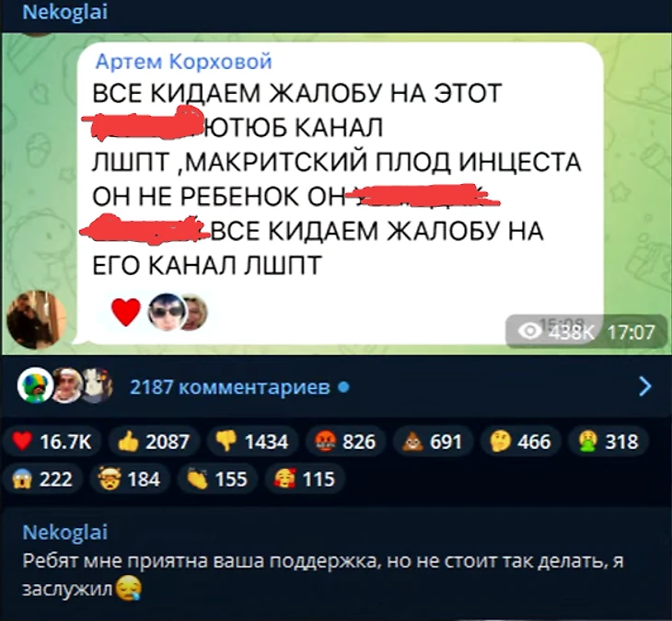Toggle the heart reaction with 16.7K
The height and width of the screenshot is (621, 672).
coord(52,442)
